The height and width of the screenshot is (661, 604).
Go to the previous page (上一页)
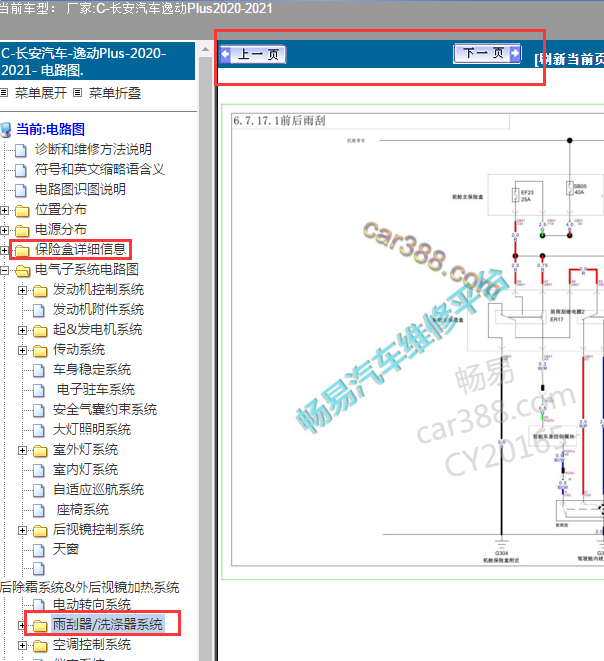coord(253,54)
